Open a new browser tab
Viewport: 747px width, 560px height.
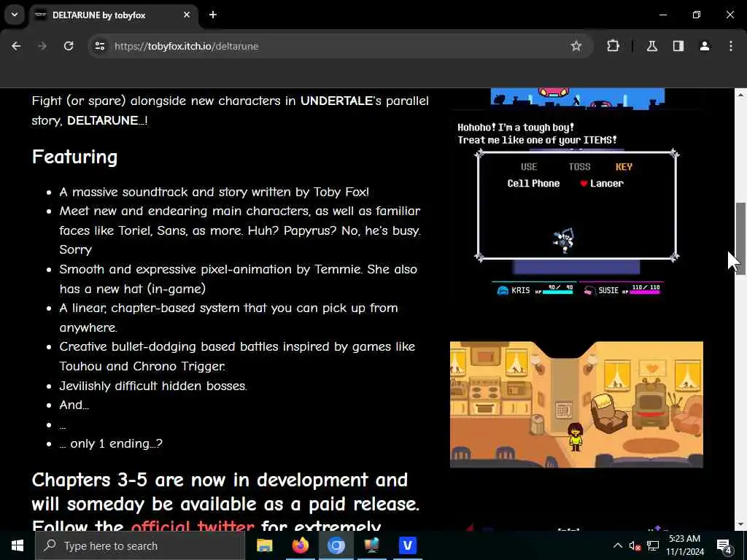pyautogui.click(x=213, y=15)
